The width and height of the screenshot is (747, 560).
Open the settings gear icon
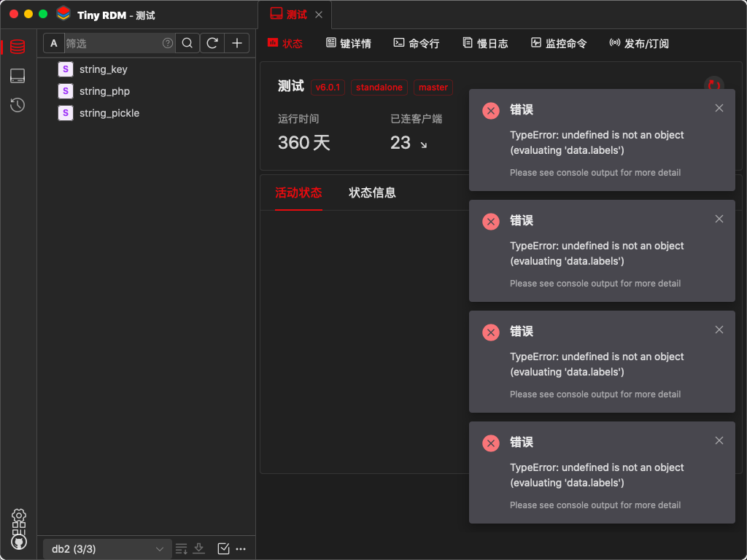tap(18, 516)
